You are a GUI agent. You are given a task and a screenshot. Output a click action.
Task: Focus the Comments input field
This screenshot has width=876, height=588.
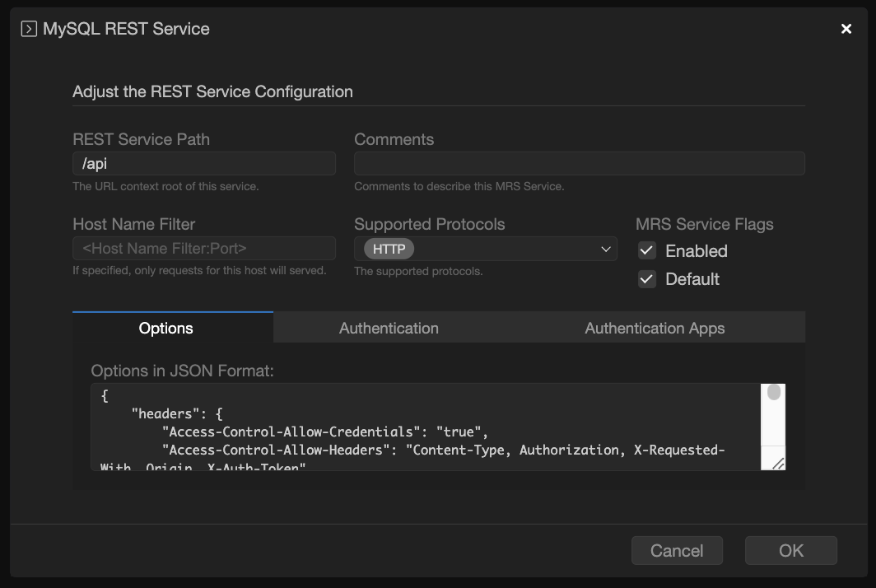pos(579,164)
